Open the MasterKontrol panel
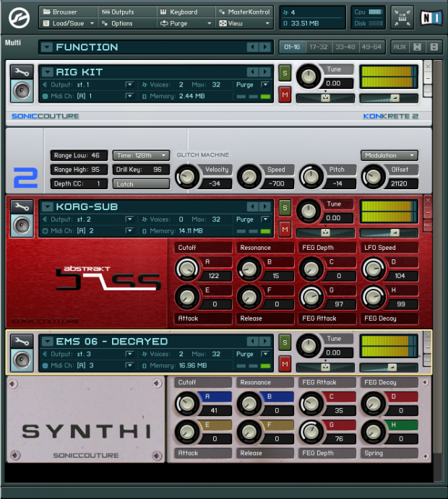The width and height of the screenshot is (448, 499). click(x=244, y=12)
